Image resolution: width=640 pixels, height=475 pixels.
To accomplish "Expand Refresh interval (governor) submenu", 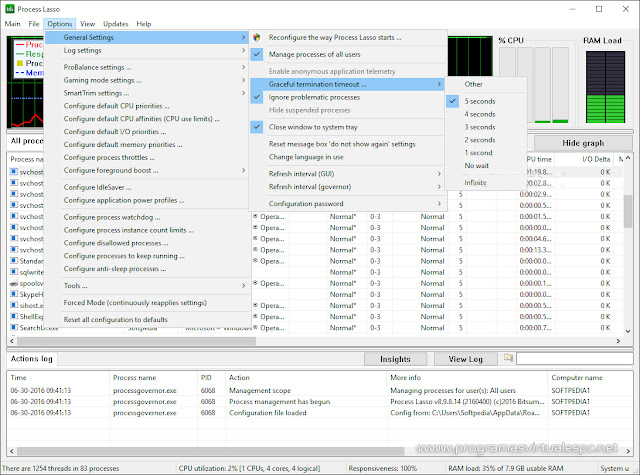I will pos(347,186).
